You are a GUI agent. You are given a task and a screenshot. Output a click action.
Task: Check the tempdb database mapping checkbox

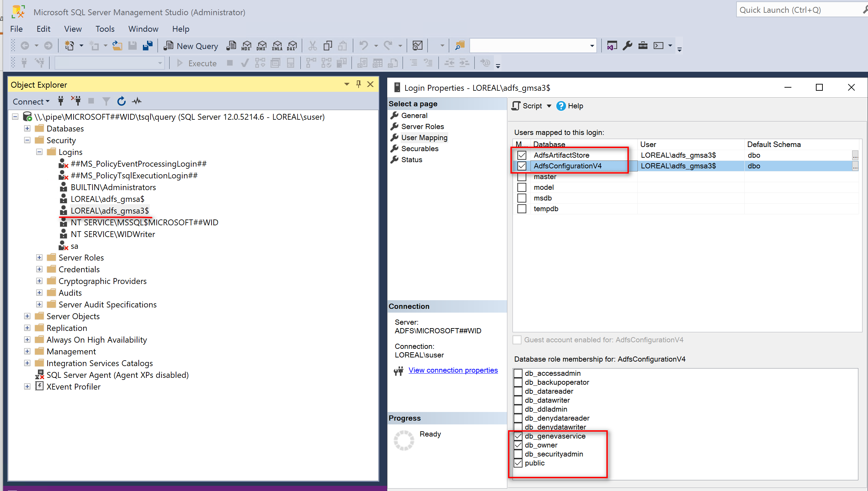coord(522,209)
